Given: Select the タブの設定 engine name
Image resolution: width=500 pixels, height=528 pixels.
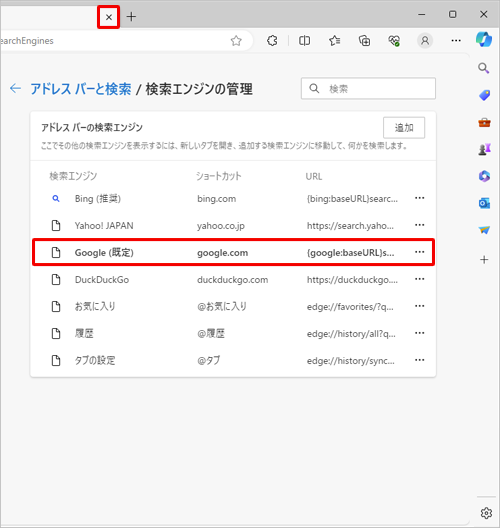Looking at the screenshot, I should (x=95, y=360).
